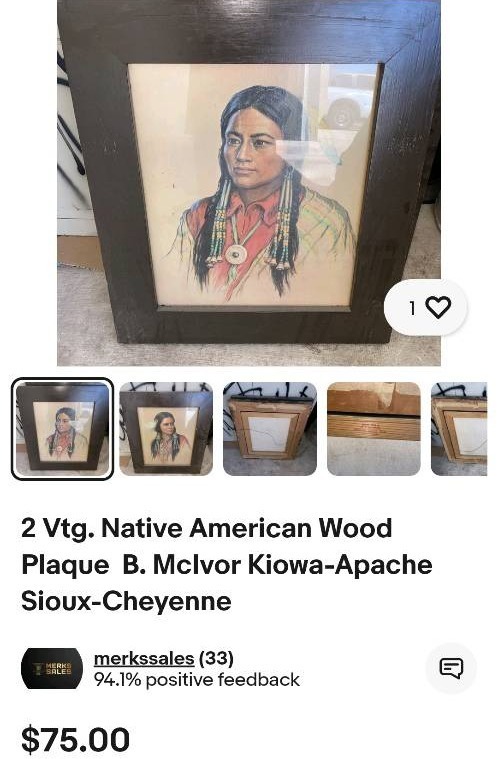Tap the portrait's face in main image
The height and width of the screenshot is (759, 498).
[x=251, y=149]
